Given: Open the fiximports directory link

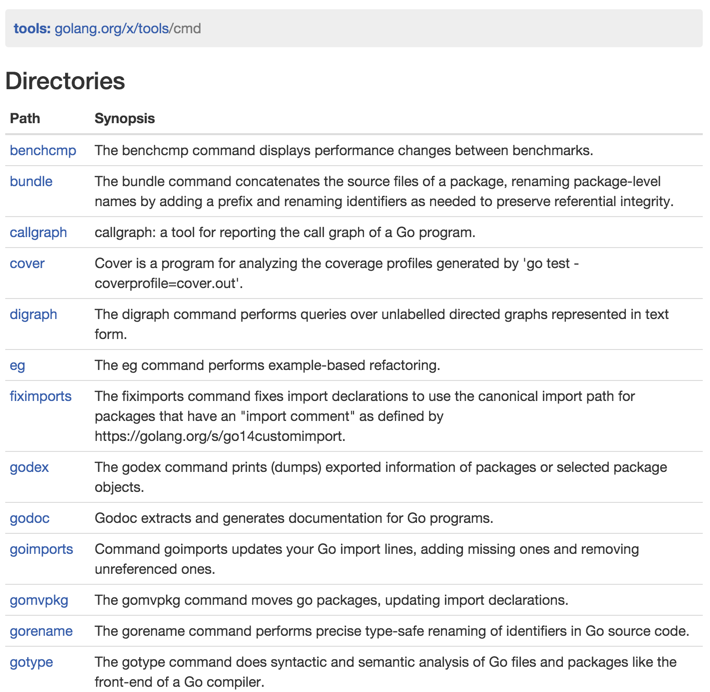Looking at the screenshot, I should click(41, 396).
